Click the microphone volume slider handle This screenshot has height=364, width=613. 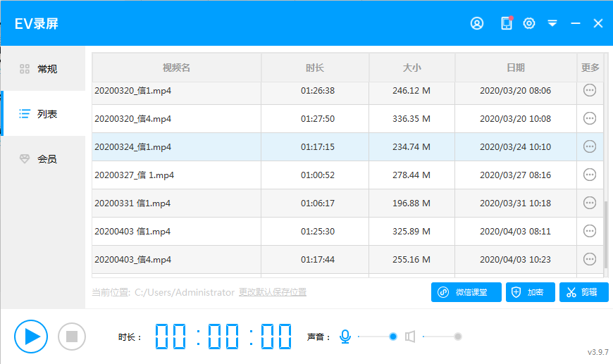point(393,337)
